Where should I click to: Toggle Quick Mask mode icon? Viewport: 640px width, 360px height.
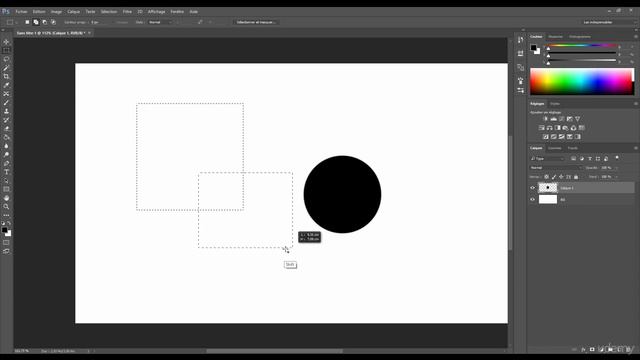coord(6,242)
